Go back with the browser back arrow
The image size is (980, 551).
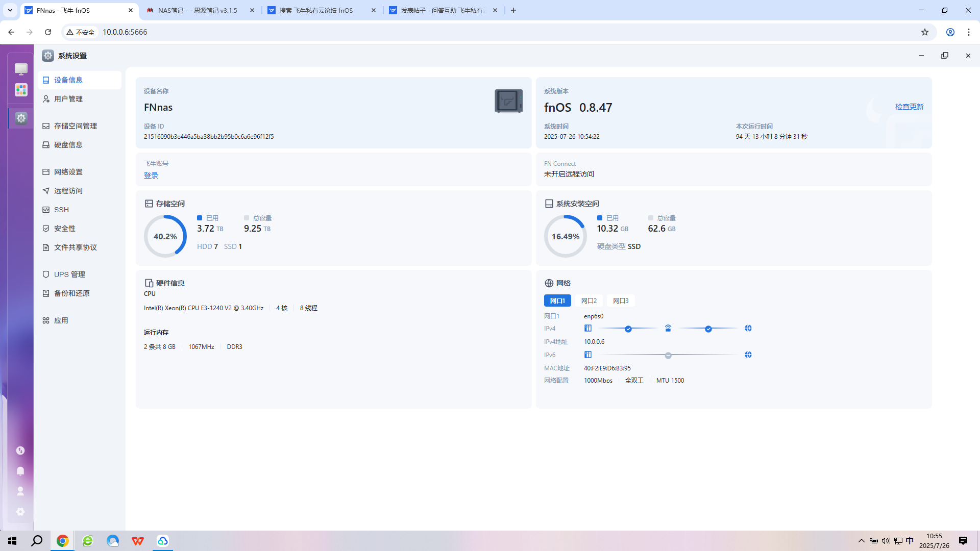pos(11,32)
